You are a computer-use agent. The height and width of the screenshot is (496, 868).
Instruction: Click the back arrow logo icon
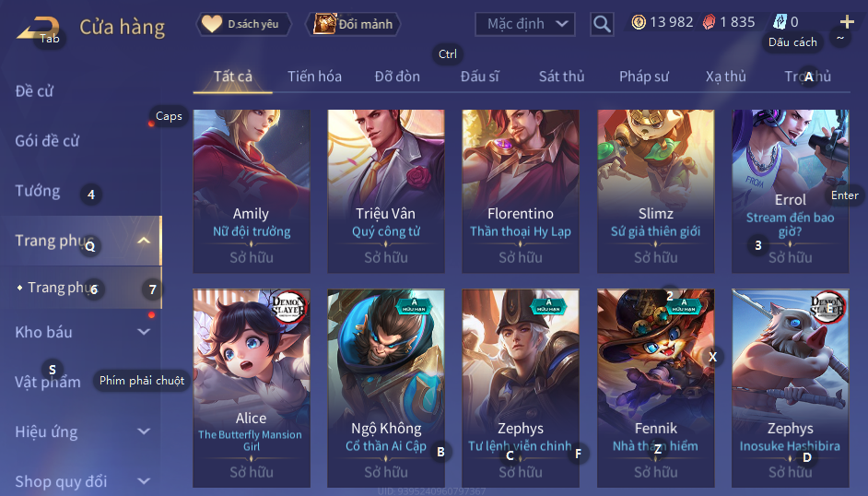38,29
